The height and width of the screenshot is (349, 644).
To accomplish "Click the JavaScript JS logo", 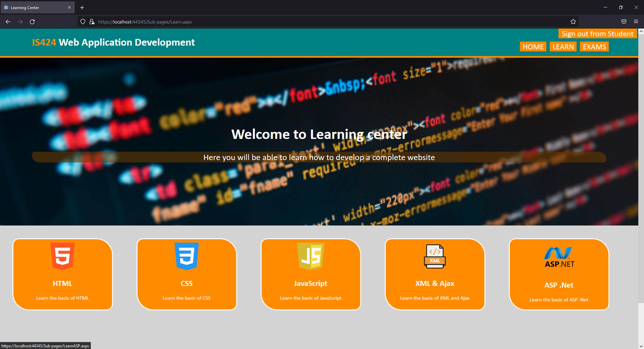I will point(310,256).
